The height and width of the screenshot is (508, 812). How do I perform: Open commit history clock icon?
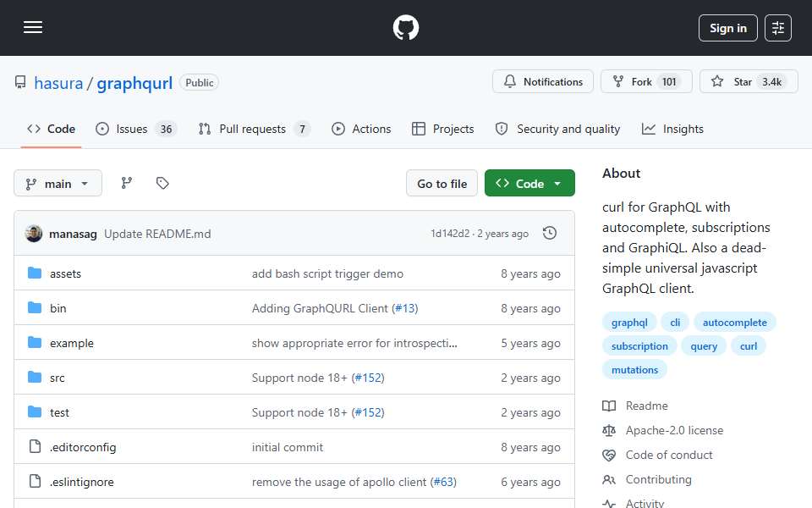click(550, 234)
